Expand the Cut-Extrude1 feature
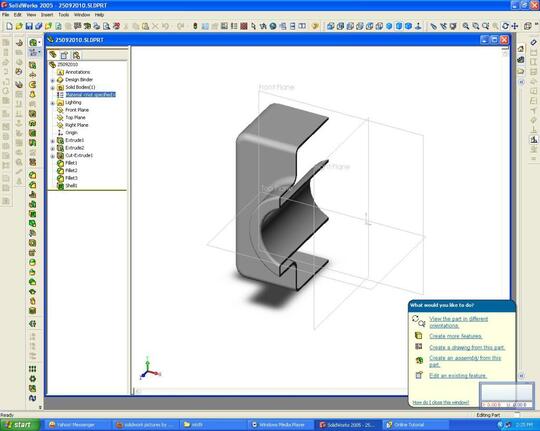Screen dimensions: 540x431 [53, 156]
